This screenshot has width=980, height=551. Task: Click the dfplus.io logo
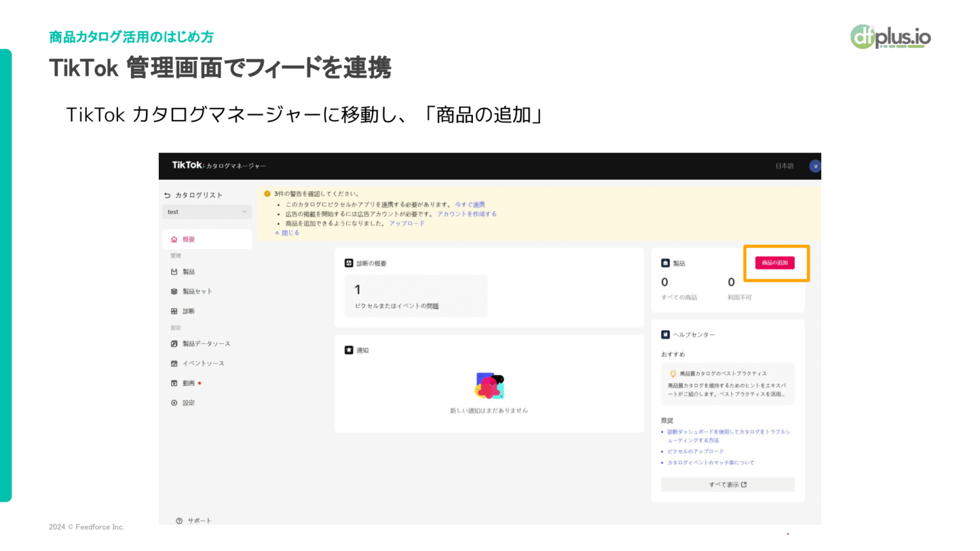tap(891, 37)
